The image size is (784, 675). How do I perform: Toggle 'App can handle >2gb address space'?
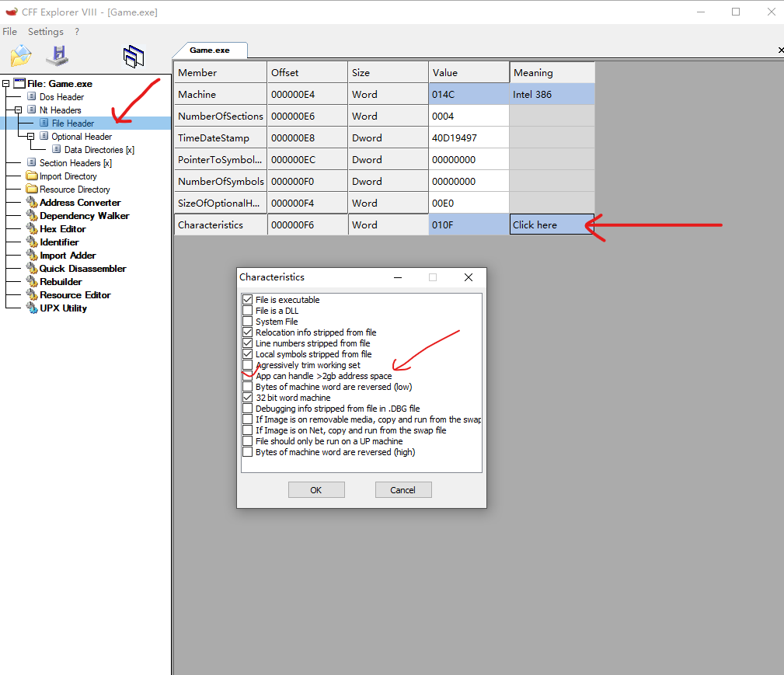248,376
